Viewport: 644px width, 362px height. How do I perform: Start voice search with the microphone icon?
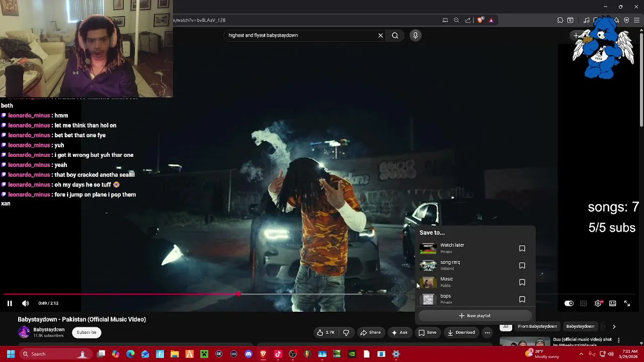[415, 35]
